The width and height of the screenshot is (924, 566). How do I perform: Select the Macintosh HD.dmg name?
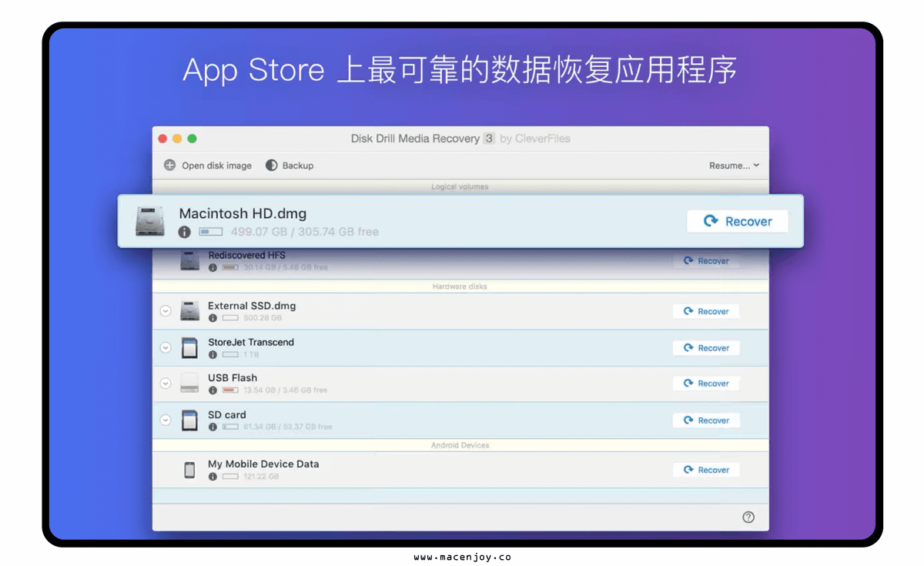[x=243, y=214]
